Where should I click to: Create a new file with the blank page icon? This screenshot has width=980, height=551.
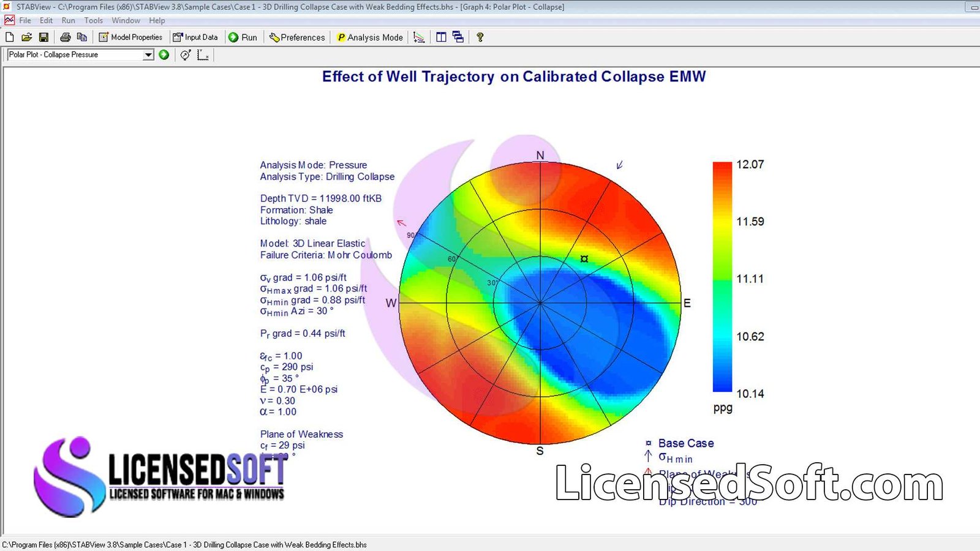click(x=10, y=37)
